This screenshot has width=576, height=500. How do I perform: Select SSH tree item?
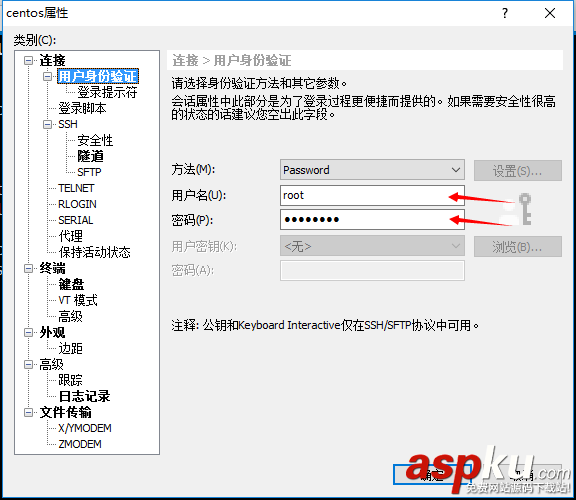tap(68, 125)
